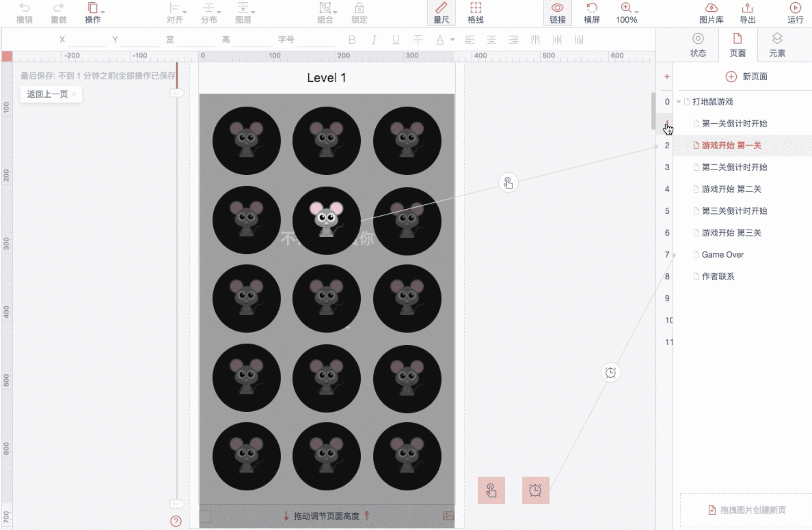Click the 新页面 new page button
Image resolution: width=812 pixels, height=530 pixels.
point(746,77)
